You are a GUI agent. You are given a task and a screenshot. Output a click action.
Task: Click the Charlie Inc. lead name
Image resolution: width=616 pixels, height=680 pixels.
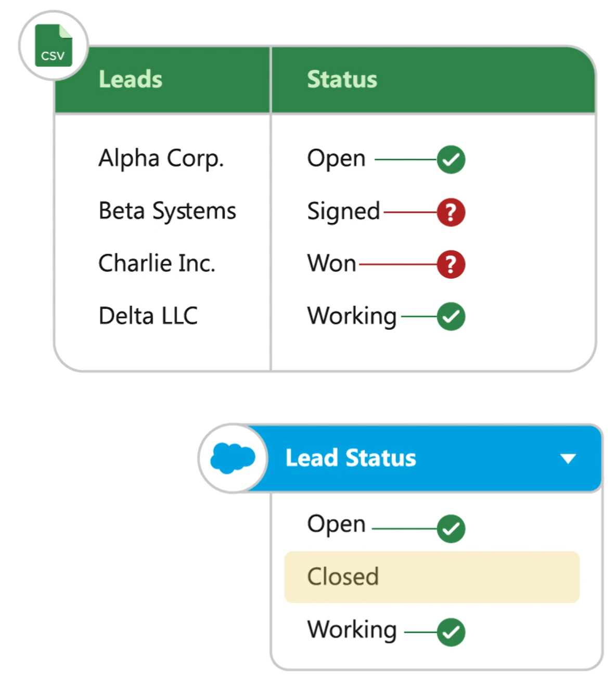[x=157, y=263]
